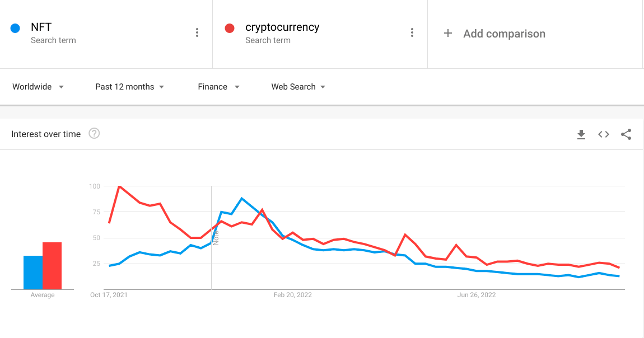Click the blue NFT color dot

(x=16, y=28)
